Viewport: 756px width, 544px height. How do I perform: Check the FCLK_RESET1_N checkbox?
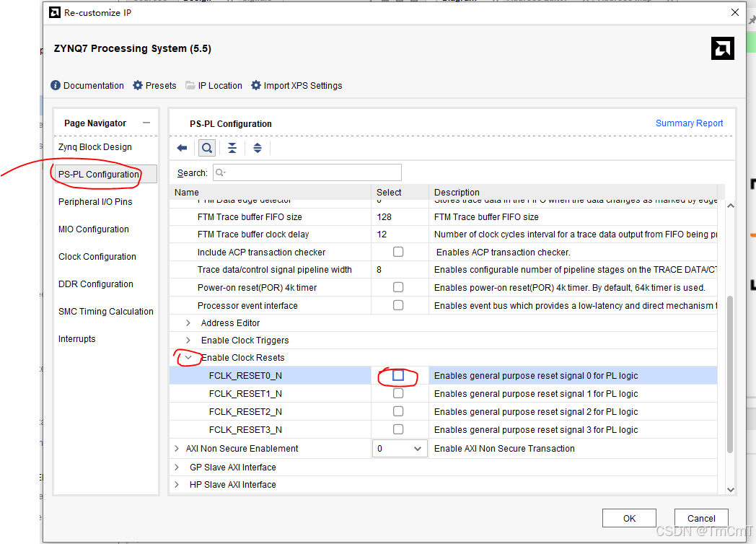tap(398, 393)
